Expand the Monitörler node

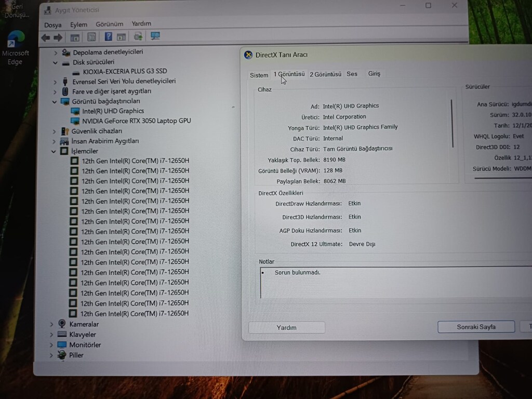click(51, 345)
